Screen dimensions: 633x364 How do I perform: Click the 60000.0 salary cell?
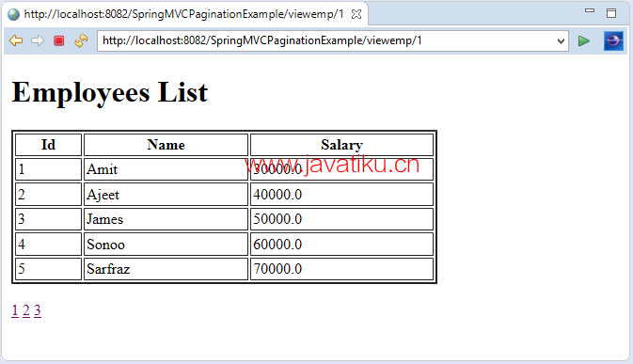(x=342, y=245)
